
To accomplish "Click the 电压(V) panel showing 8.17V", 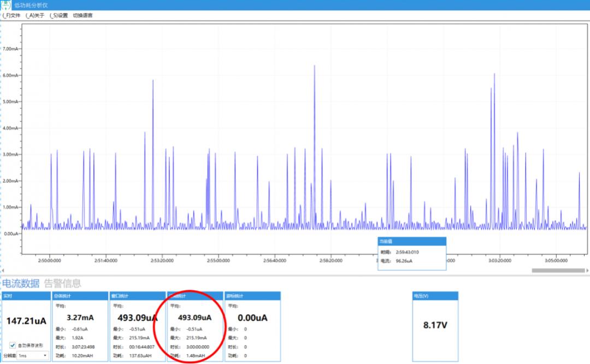I will pyautogui.click(x=435, y=325).
